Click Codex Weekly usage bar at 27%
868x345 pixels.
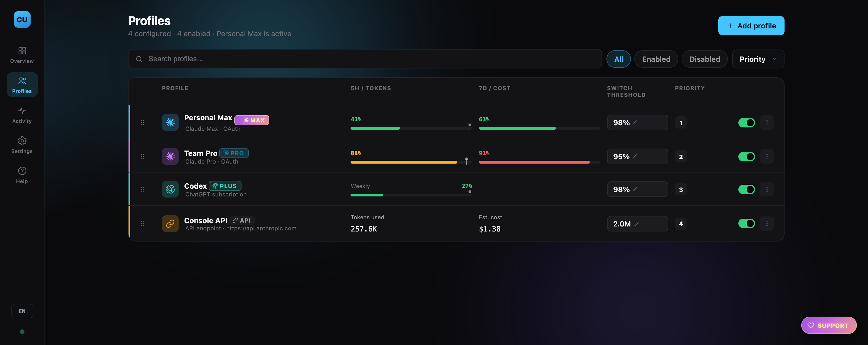(411, 195)
